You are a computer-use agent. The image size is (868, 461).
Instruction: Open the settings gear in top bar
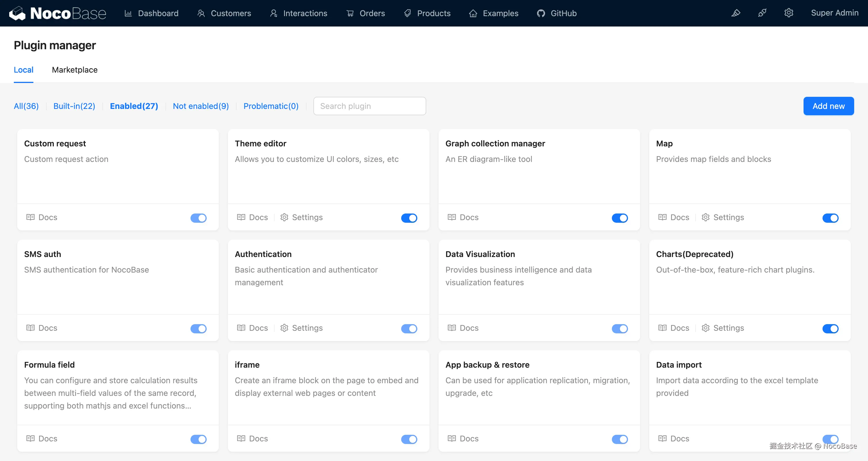(789, 13)
